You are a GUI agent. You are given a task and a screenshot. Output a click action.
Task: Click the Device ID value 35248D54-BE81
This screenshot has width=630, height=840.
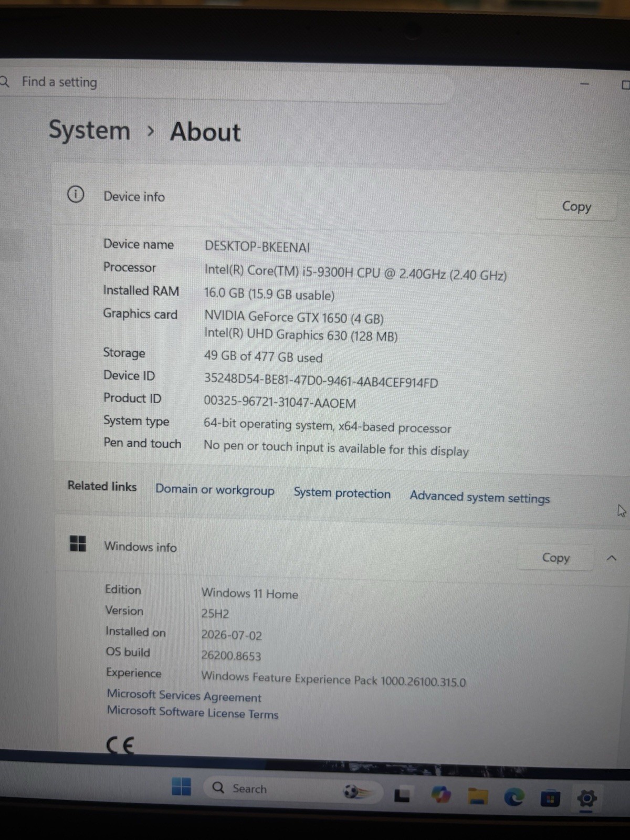[321, 381]
